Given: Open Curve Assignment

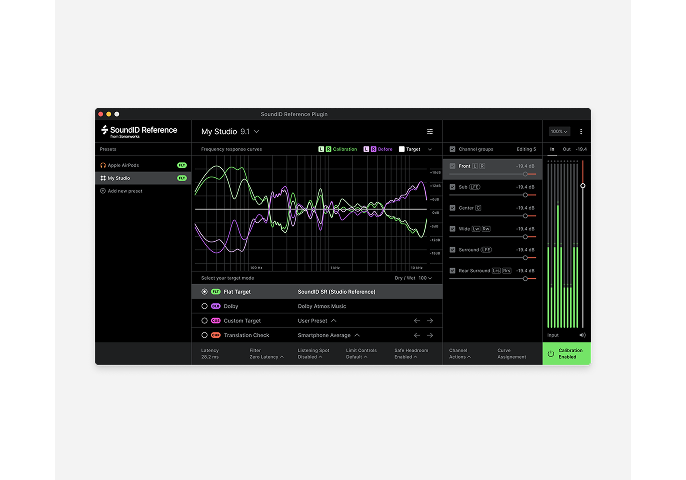Looking at the screenshot, I should pos(511,354).
